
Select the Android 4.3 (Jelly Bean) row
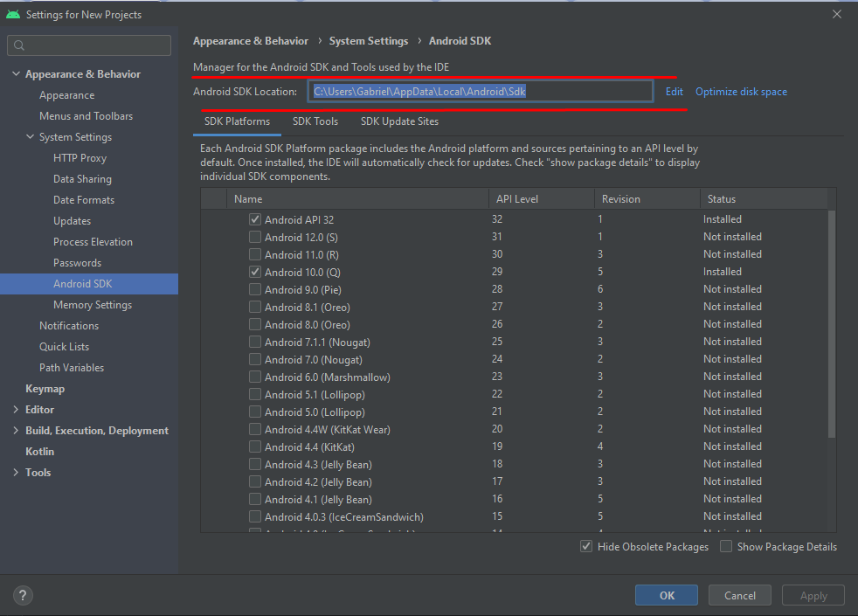click(x=515, y=465)
